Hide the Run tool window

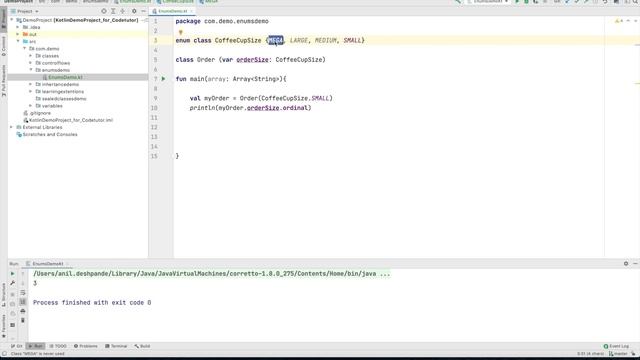pyautogui.click(x=635, y=264)
